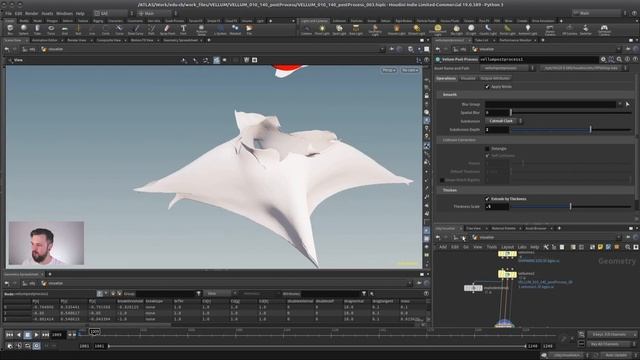Add a Camera from the lights shelf
Image resolution: width=640 pixels, height=360 pixels.
pos(306,29)
